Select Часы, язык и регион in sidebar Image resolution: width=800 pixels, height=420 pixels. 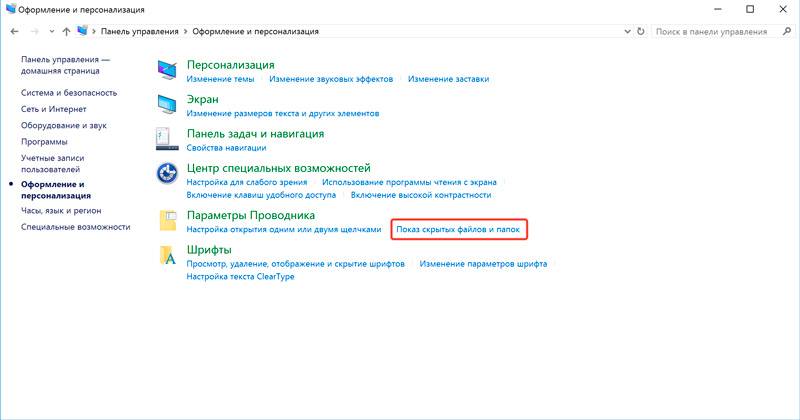[62, 211]
